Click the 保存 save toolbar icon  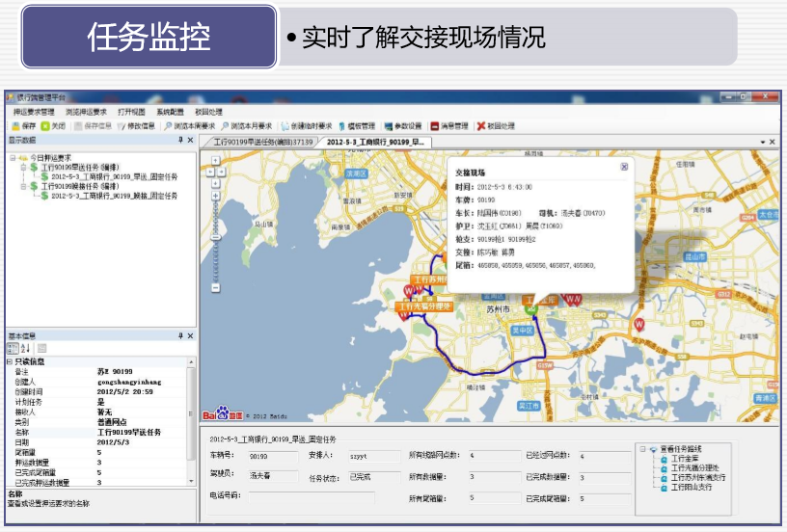tap(15, 126)
